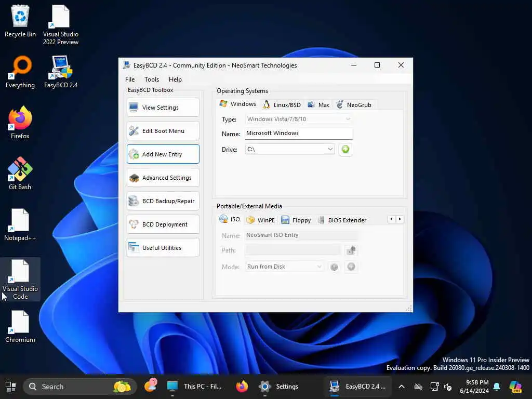Open the notification bell in taskbar

click(497, 387)
